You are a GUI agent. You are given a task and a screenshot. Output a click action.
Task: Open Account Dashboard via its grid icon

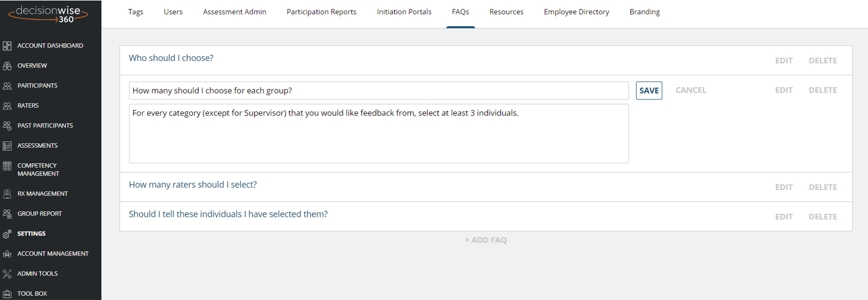pos(7,46)
